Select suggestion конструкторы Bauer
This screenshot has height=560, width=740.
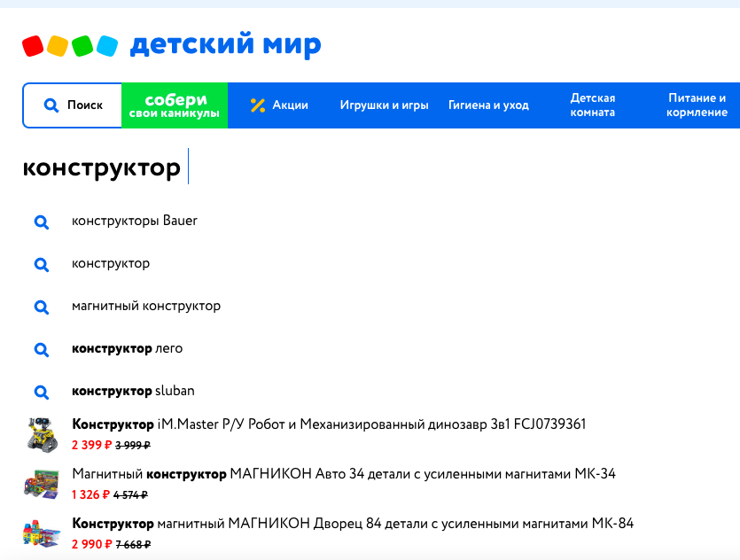click(x=135, y=221)
